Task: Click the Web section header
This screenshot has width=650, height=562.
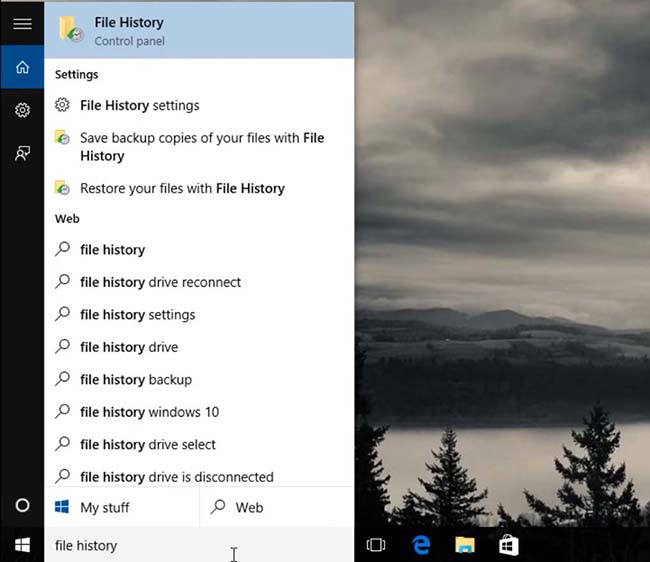Action: (x=67, y=219)
